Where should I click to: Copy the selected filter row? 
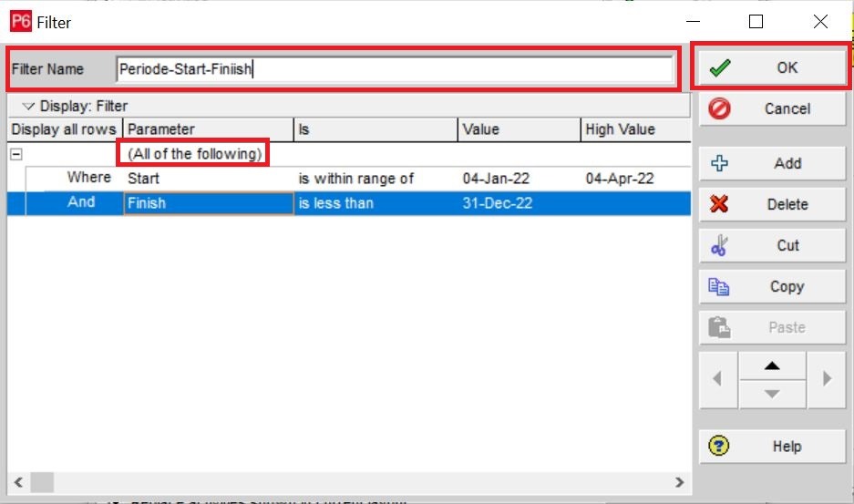[772, 286]
